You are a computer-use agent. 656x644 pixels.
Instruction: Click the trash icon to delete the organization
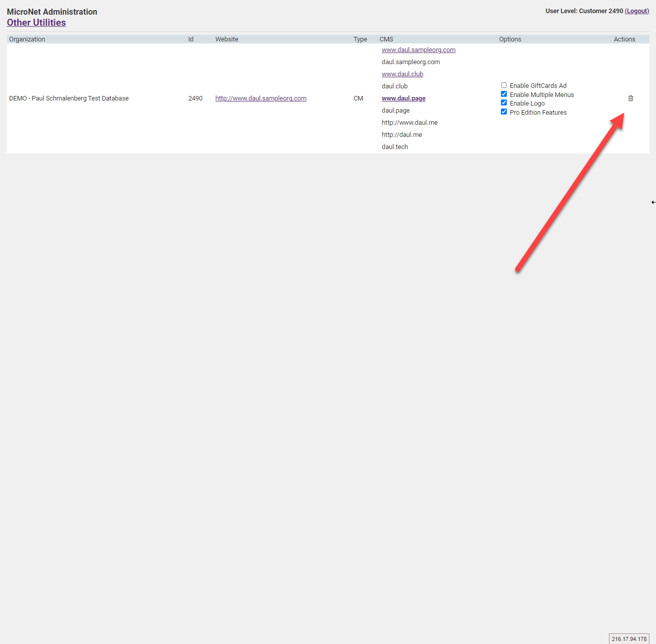click(x=630, y=98)
